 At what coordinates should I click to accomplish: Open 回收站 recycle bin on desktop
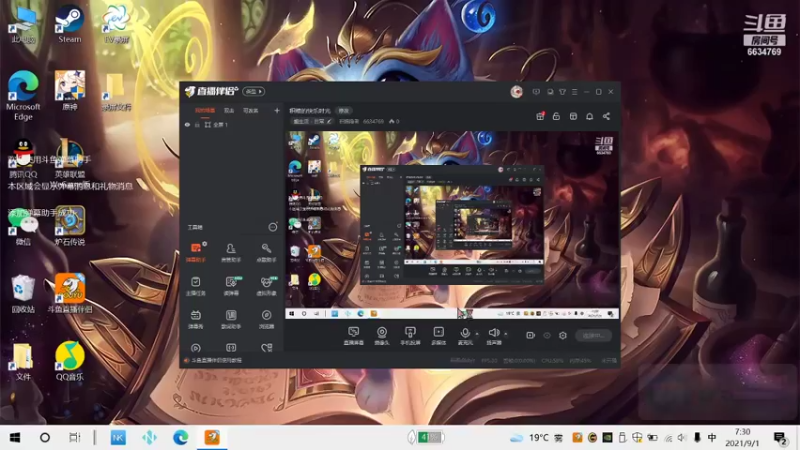(x=23, y=294)
